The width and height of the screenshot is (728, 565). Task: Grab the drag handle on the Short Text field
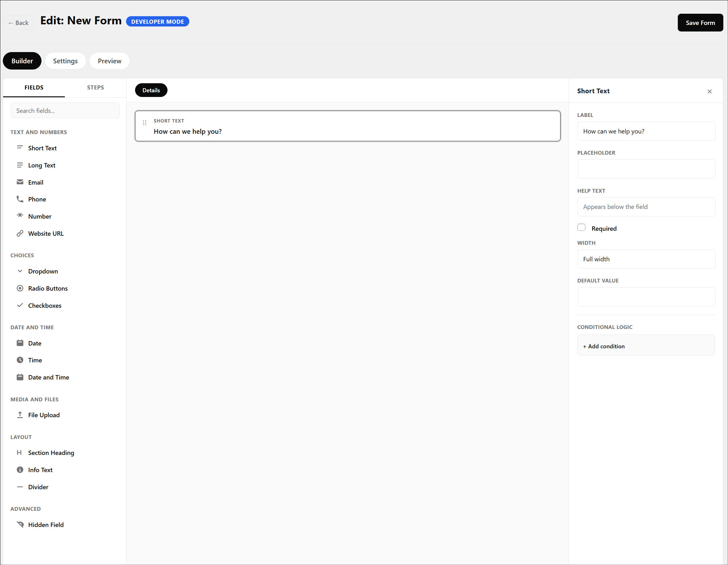tap(144, 123)
